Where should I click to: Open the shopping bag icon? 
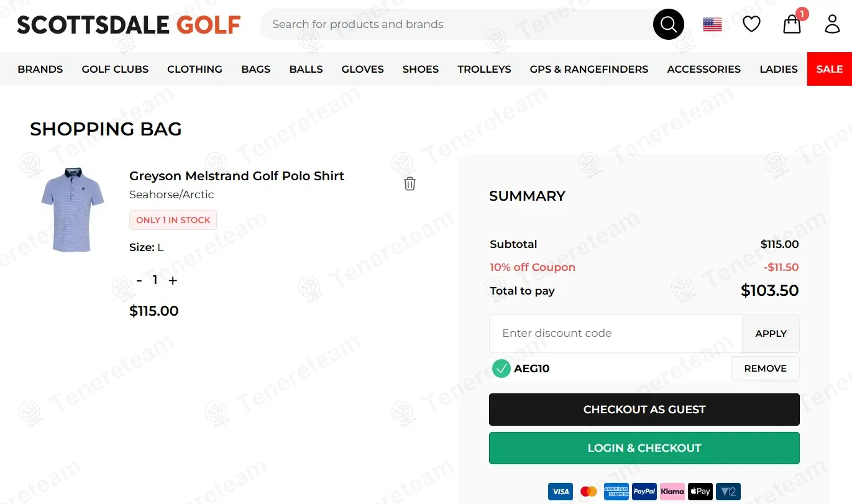pyautogui.click(x=792, y=24)
